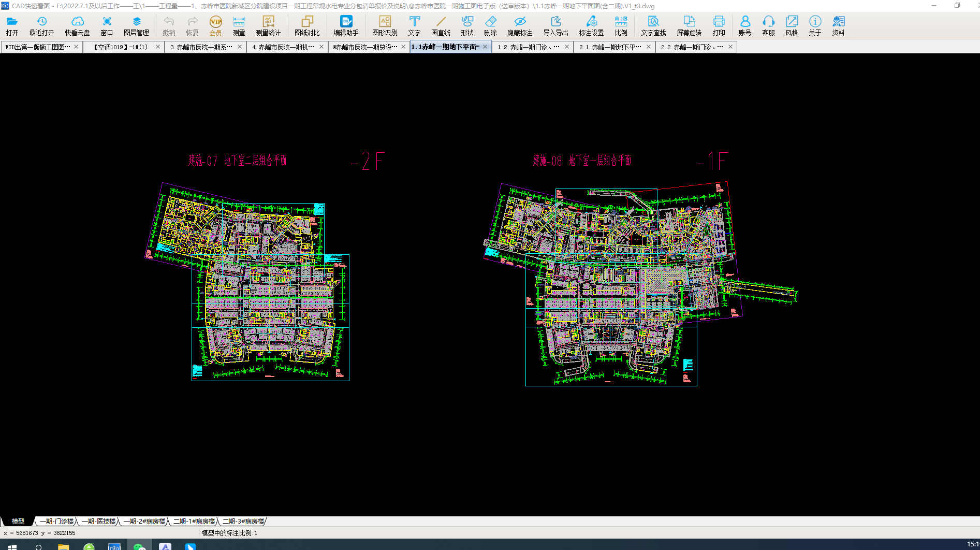Viewport: 980px width, 550px height.
Task: Open the Account (账号) icon
Action: (745, 26)
